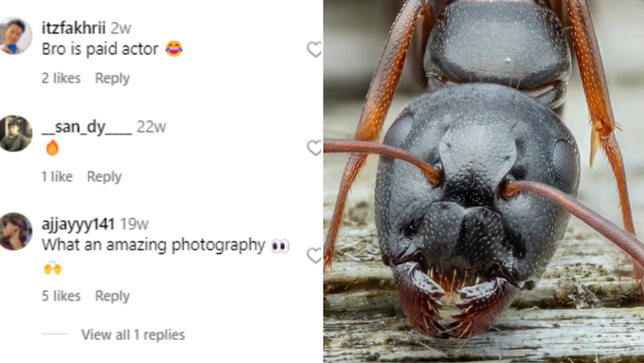Like ajjayyy141's comment with heart icon
This screenshot has height=363, width=644.
[314, 256]
